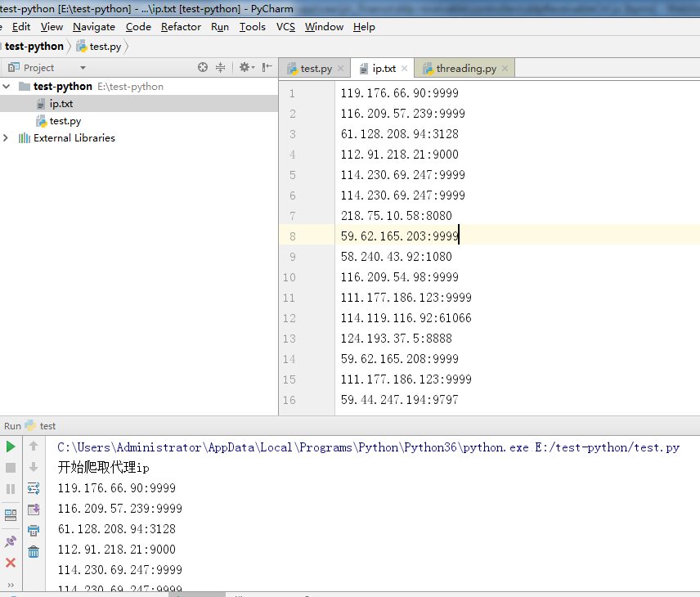Open the Refactor menu
The width and height of the screenshot is (700, 597).
181,26
